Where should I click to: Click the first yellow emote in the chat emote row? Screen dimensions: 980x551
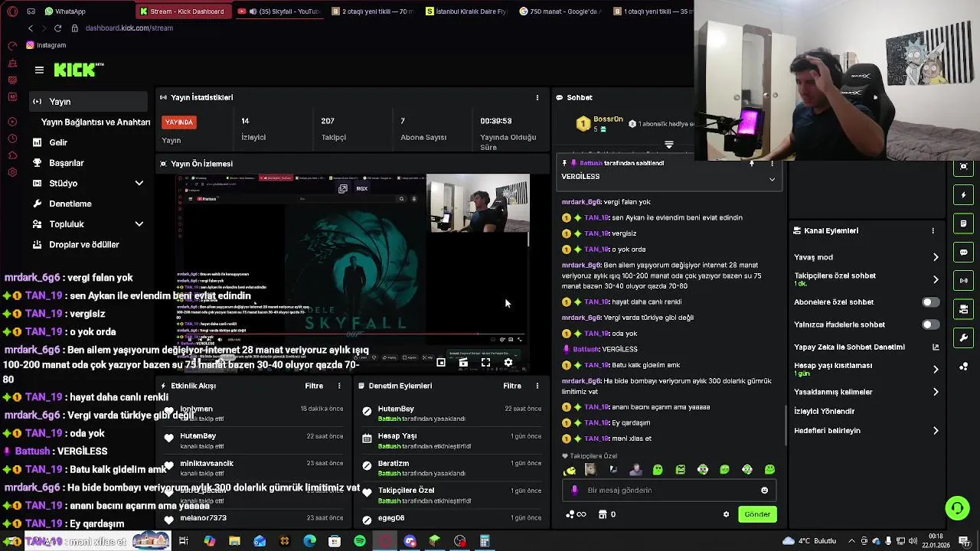tap(569, 470)
